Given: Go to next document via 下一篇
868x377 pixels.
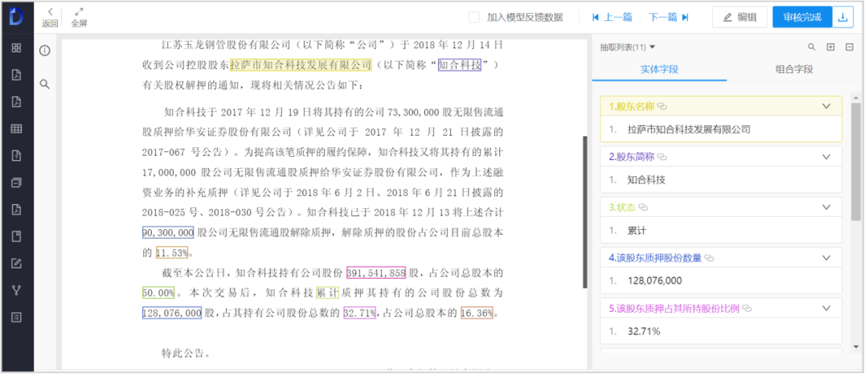Looking at the screenshot, I should pyautogui.click(x=669, y=17).
